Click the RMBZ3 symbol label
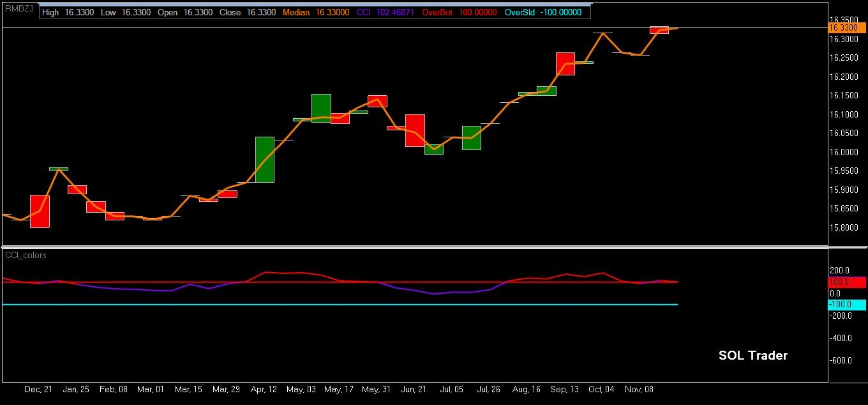This screenshot has width=868, height=405. (18, 9)
